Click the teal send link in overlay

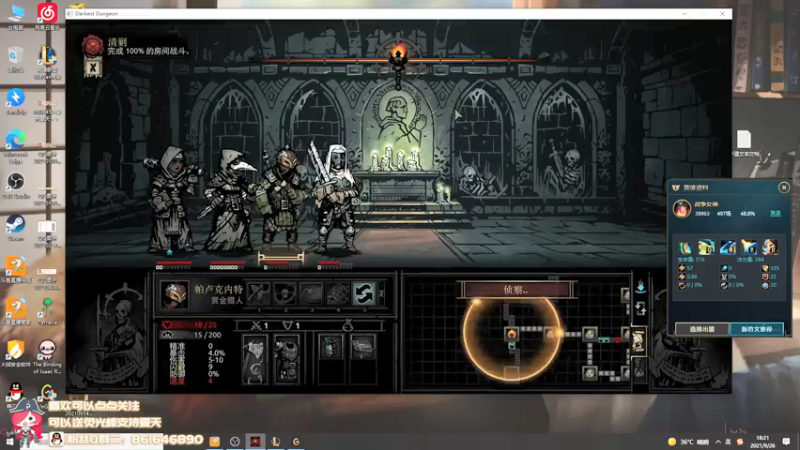pos(776,213)
